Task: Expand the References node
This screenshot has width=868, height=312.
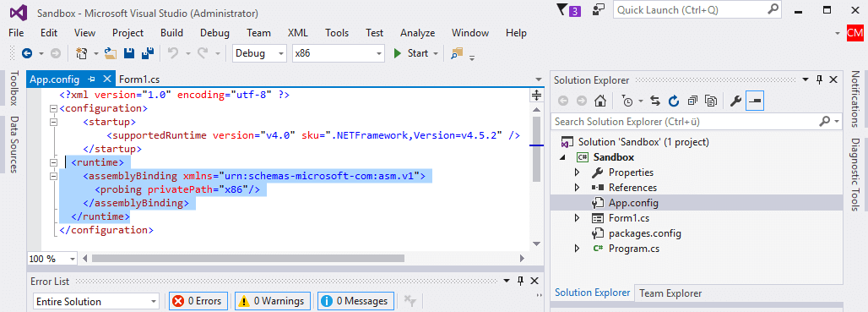Action: (577, 188)
